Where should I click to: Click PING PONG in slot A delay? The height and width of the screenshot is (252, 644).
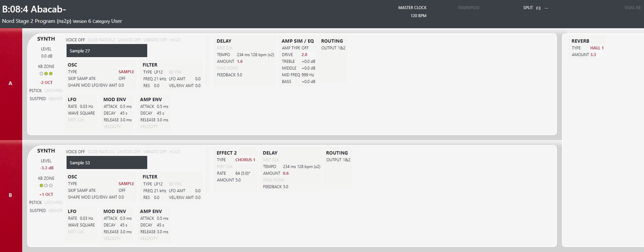228,68
